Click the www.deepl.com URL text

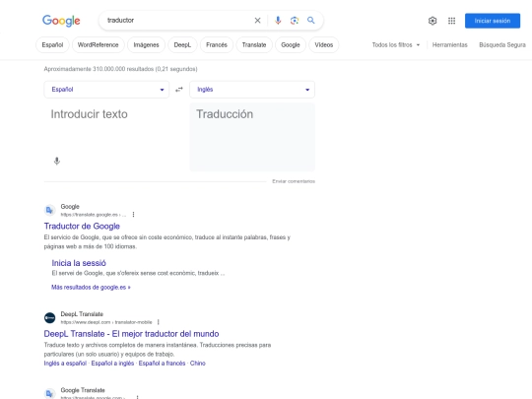click(106, 322)
